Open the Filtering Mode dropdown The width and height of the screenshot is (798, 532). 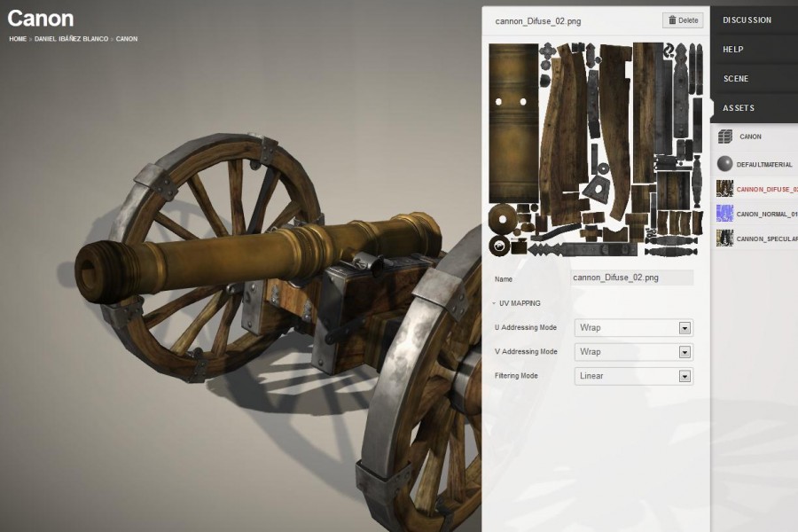tap(633, 376)
